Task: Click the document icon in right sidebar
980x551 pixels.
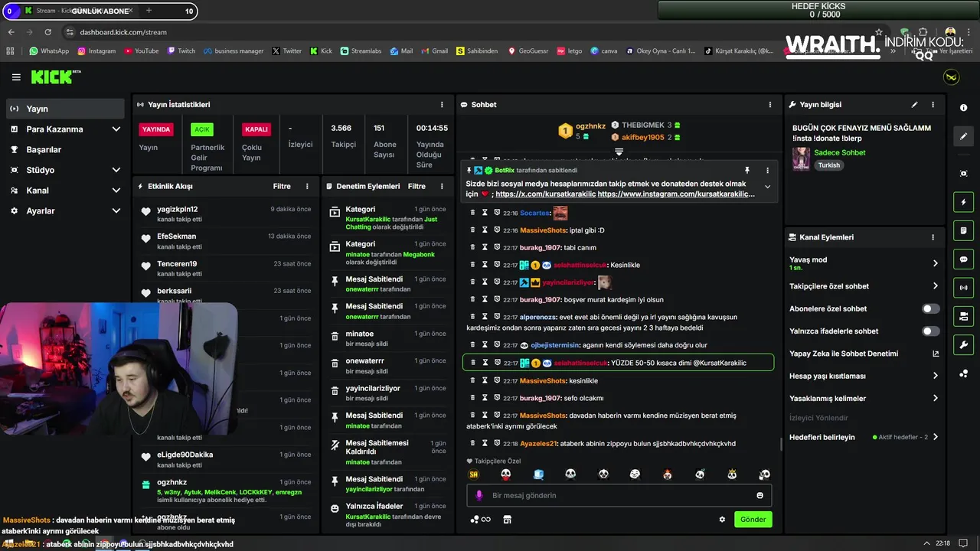Action: tap(963, 230)
